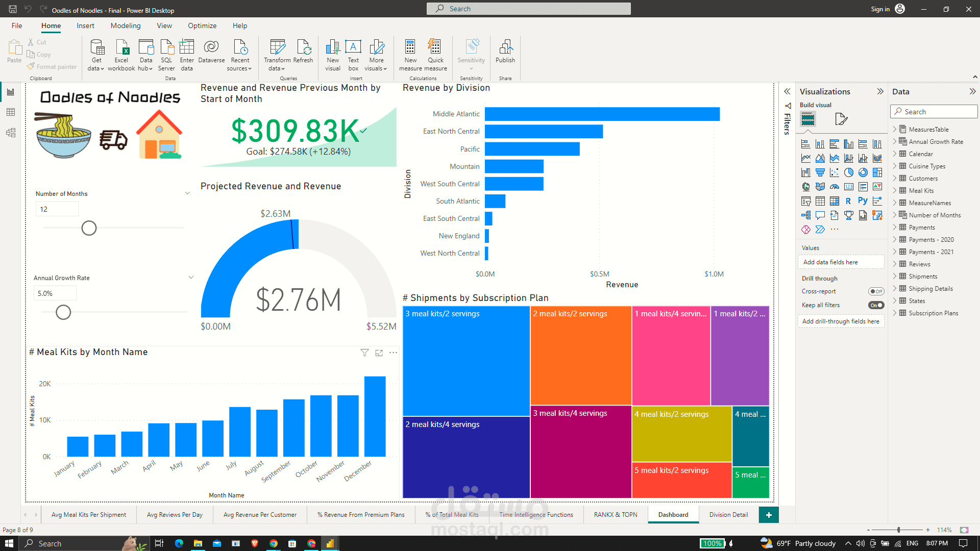Open more options on Meal Kits chart
Viewport: 980px width, 551px height.
[x=393, y=353]
